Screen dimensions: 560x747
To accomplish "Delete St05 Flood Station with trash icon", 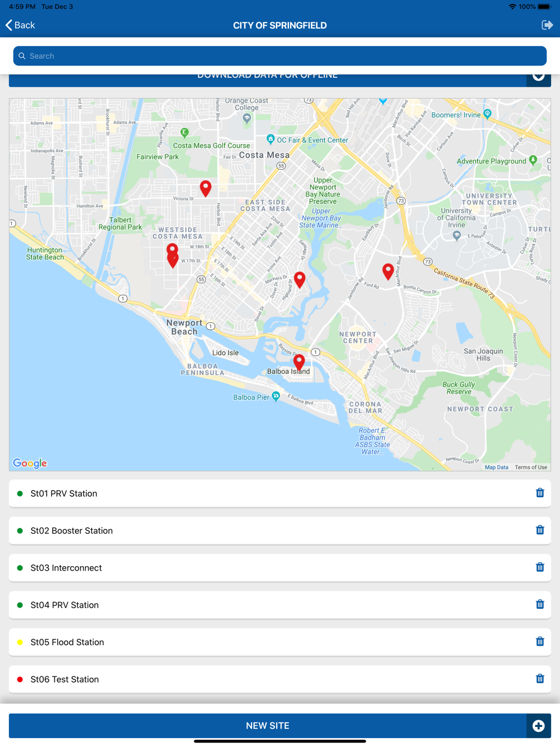I will pyautogui.click(x=540, y=641).
